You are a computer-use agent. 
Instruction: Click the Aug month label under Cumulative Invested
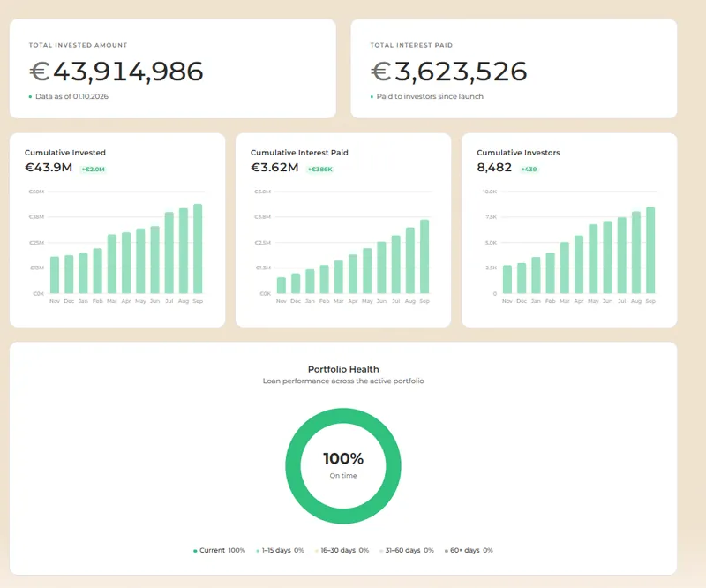184,301
